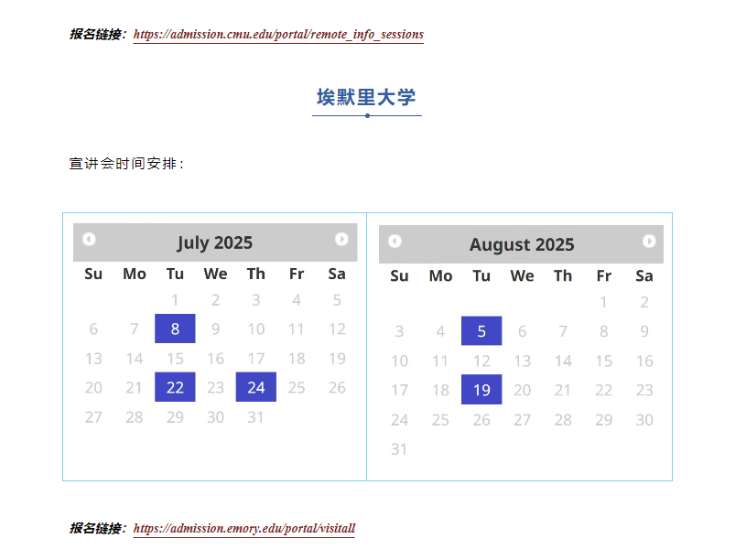
Task: Open the Emory visitall registration link
Action: coord(244,529)
